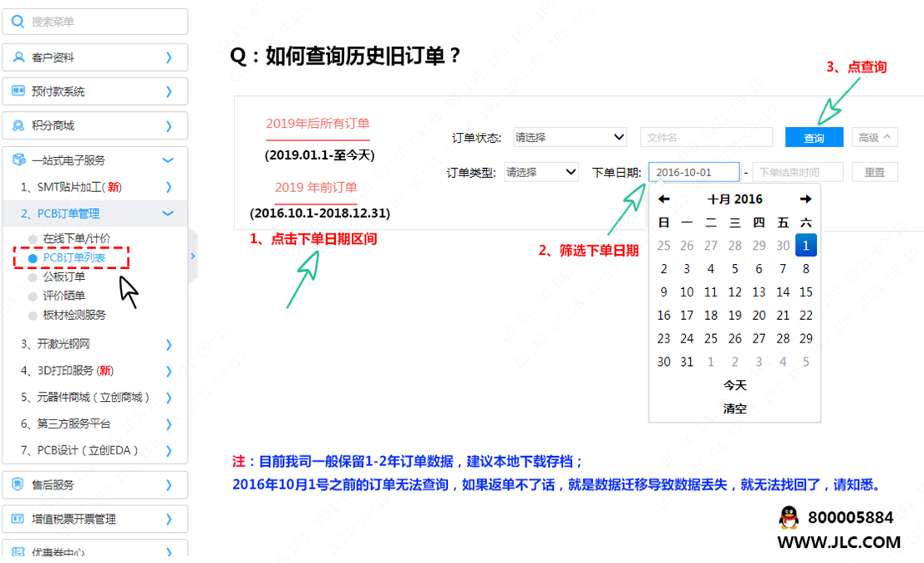The height and width of the screenshot is (563, 924).
Task: Click the 预付款系统 wallet icon
Action: point(18,91)
